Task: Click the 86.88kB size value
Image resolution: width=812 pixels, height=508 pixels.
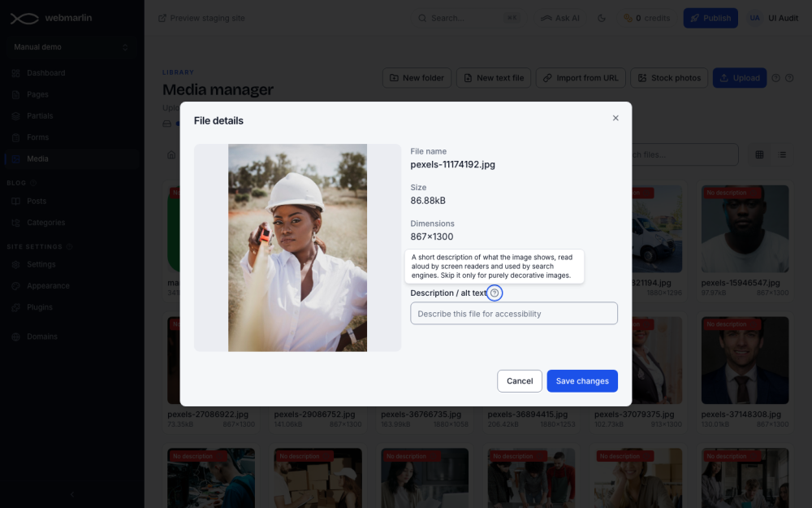Action: (x=428, y=201)
